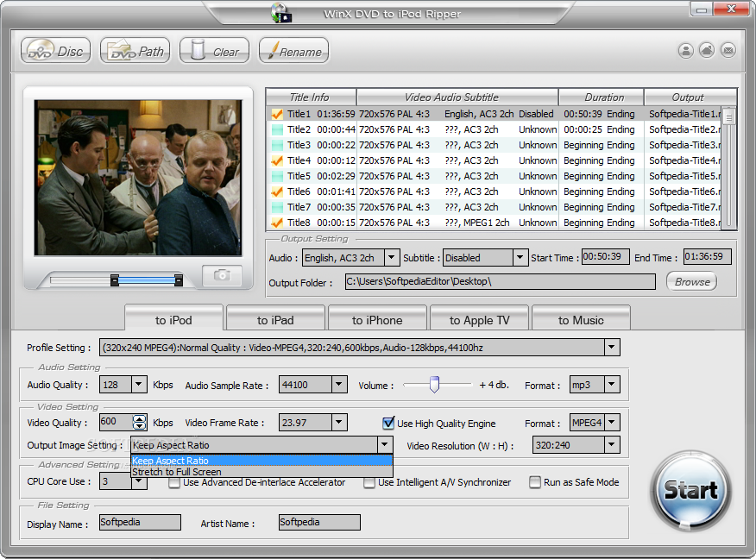Click the Output Folder path field
The width and height of the screenshot is (756, 559).
[500, 281]
